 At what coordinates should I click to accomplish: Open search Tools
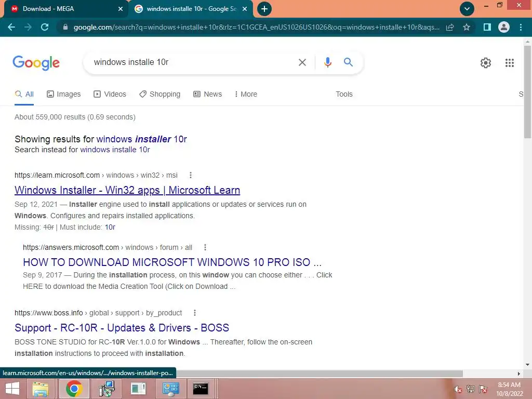pos(344,94)
